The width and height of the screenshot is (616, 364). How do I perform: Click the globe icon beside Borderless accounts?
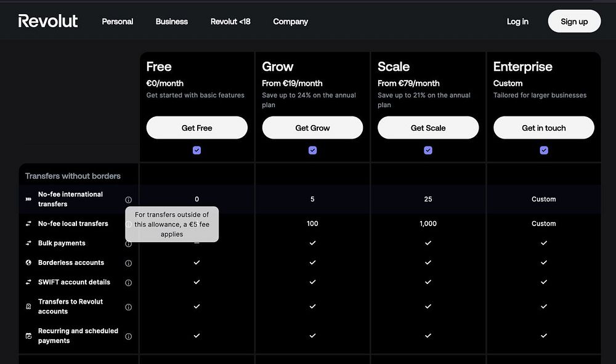pos(28,262)
